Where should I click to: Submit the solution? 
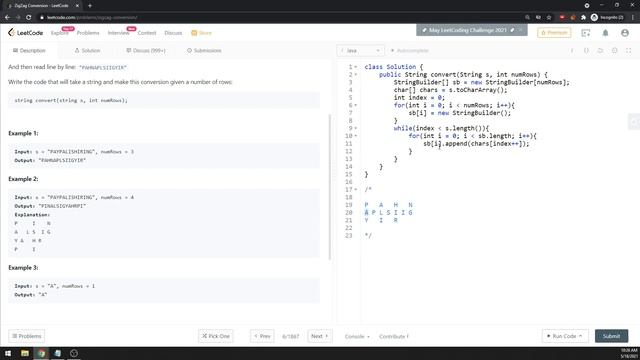611,336
